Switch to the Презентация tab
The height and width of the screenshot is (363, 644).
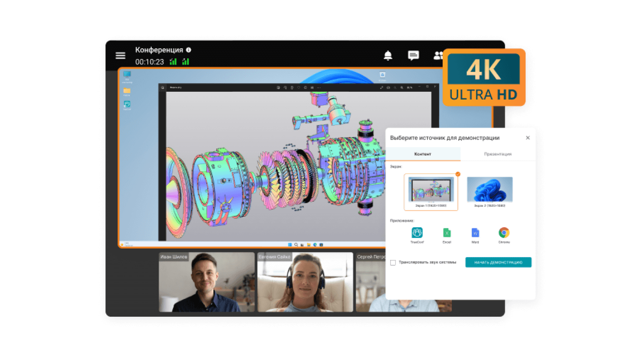[498, 154]
